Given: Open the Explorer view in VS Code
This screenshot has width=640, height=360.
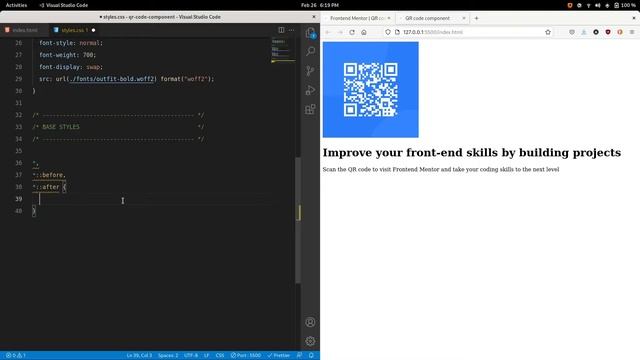Looking at the screenshot, I should (x=310, y=33).
